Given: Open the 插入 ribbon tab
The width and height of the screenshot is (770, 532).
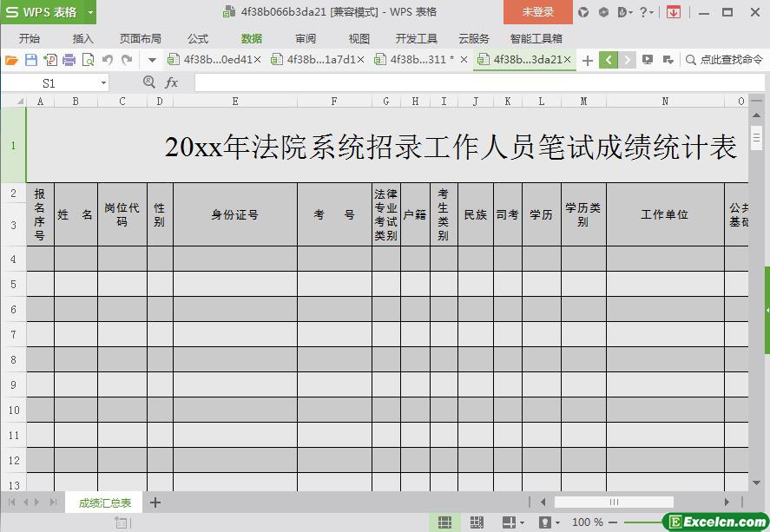Looking at the screenshot, I should click(x=83, y=38).
